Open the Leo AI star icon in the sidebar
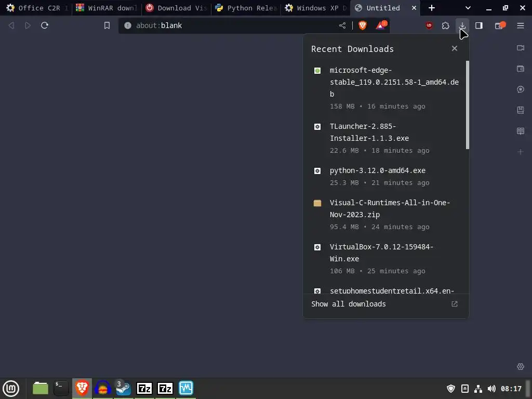Screen dimensions: 532x399 pos(521,89)
